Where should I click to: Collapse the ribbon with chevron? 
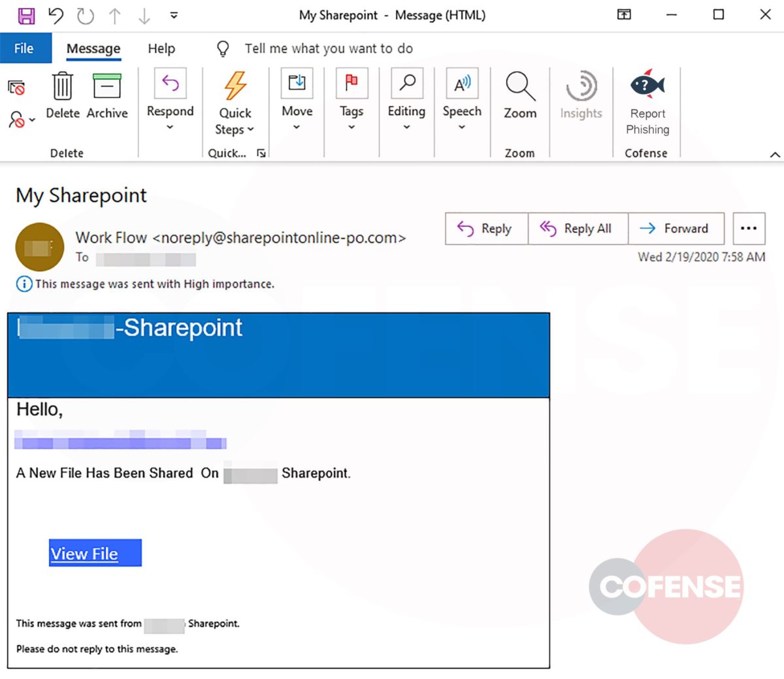click(775, 154)
